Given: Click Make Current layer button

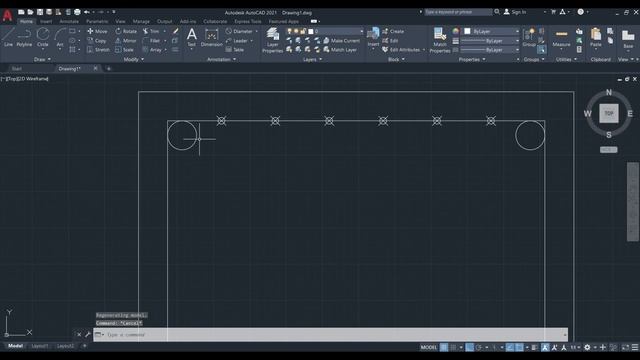Looking at the screenshot, I should [x=342, y=41].
